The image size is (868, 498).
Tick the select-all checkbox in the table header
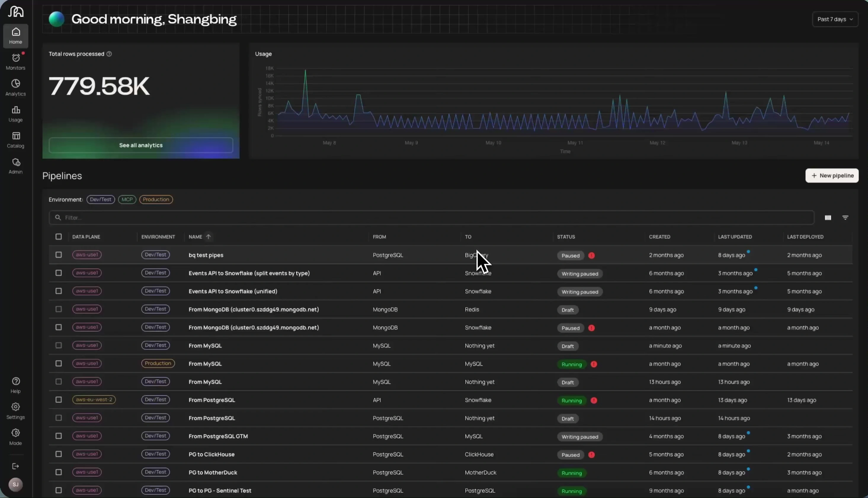(x=58, y=237)
